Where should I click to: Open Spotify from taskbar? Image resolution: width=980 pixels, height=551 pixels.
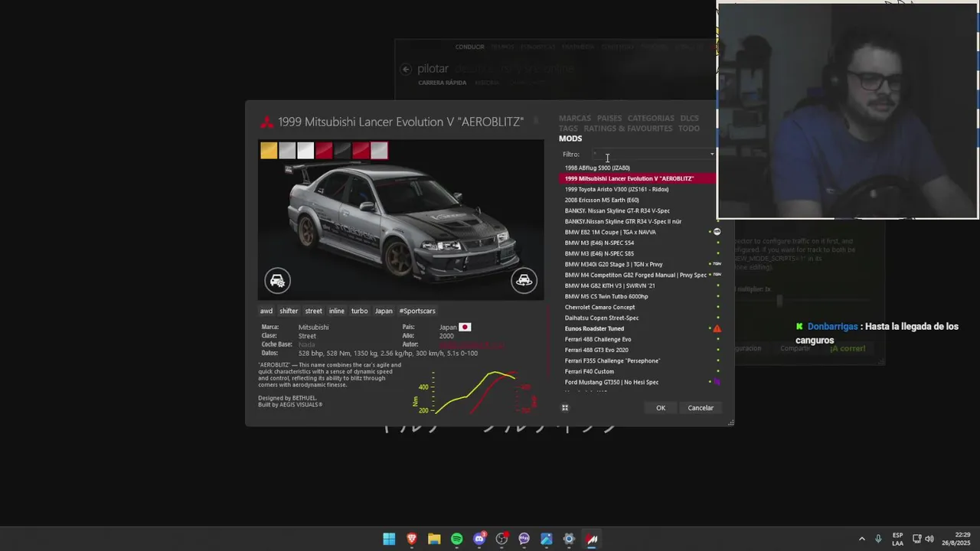point(457,539)
